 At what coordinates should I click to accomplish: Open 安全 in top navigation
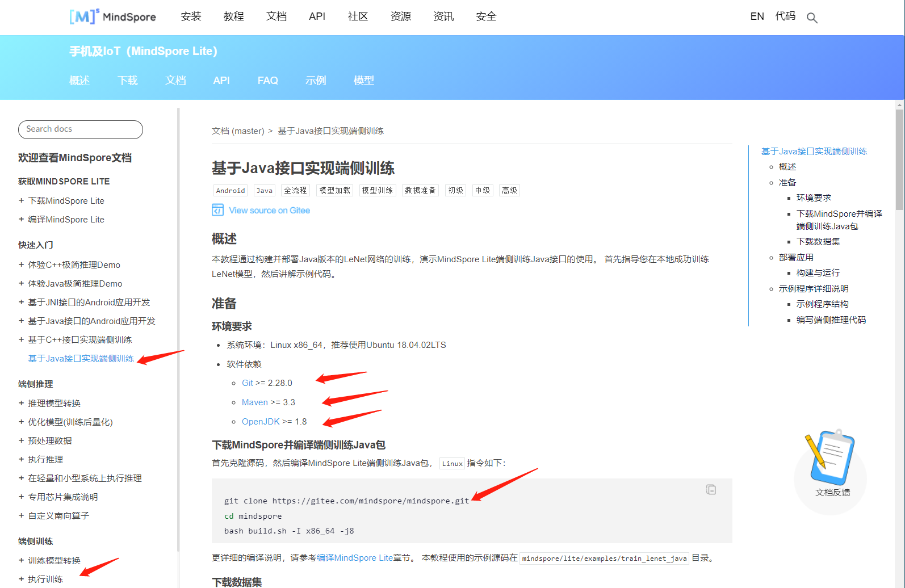click(x=486, y=16)
